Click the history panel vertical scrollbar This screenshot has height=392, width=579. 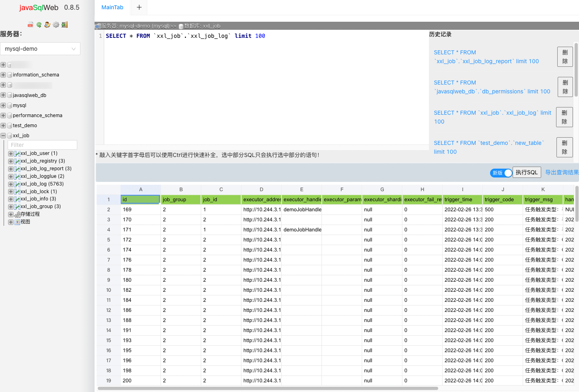576,69
